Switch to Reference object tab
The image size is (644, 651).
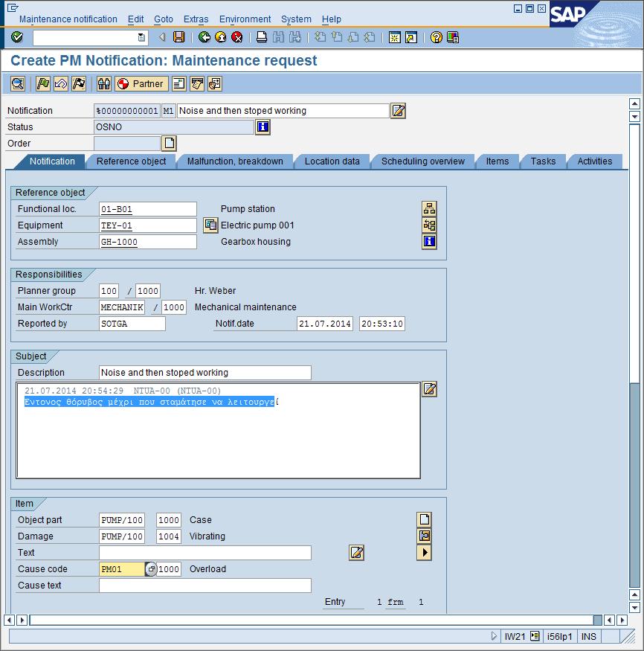pyautogui.click(x=131, y=161)
